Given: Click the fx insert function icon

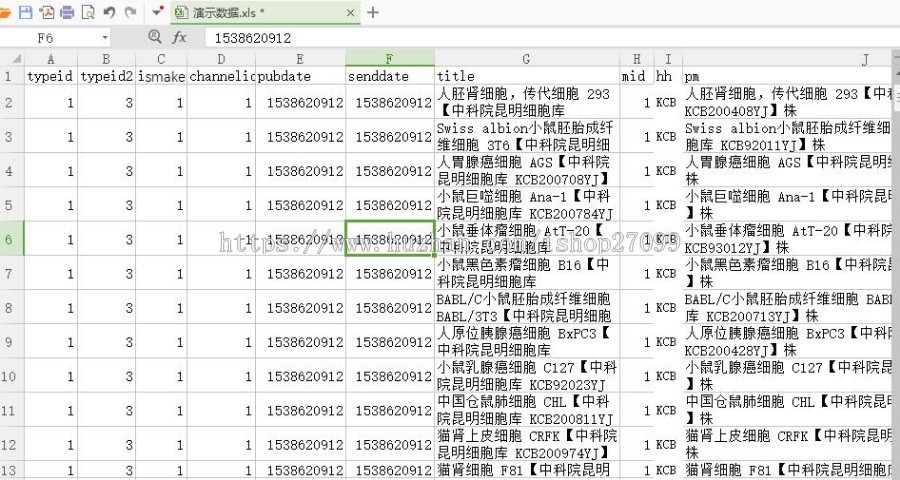Looking at the screenshot, I should tap(179, 38).
